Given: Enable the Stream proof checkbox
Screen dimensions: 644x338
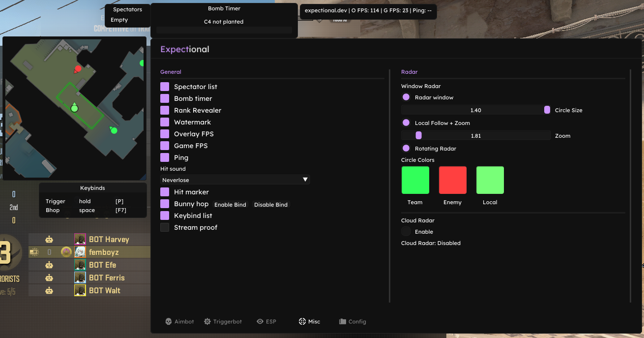Looking at the screenshot, I should tap(165, 227).
